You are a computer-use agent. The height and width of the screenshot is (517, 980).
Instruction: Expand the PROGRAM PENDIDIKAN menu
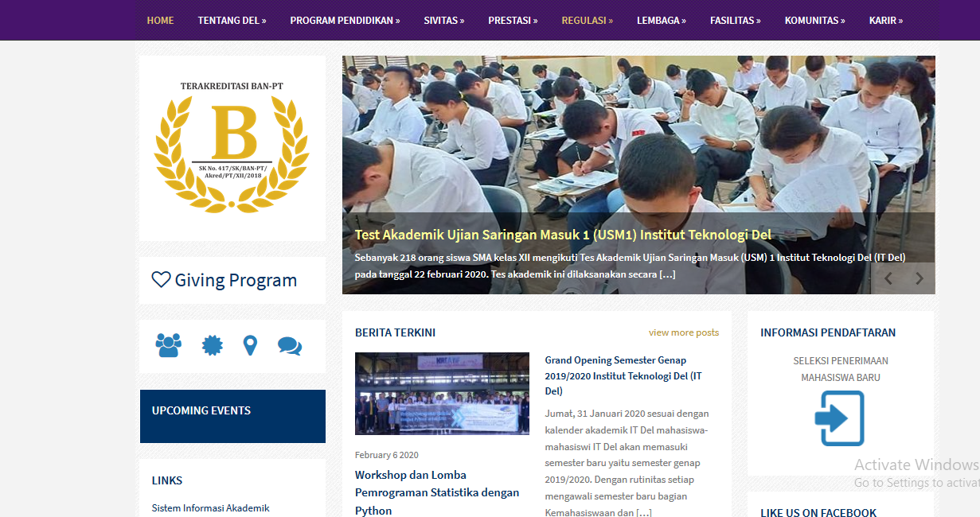tap(345, 20)
